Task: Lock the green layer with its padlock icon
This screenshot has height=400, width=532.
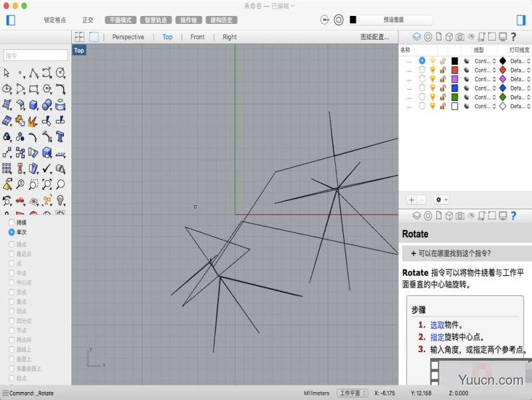Action: pos(441,96)
